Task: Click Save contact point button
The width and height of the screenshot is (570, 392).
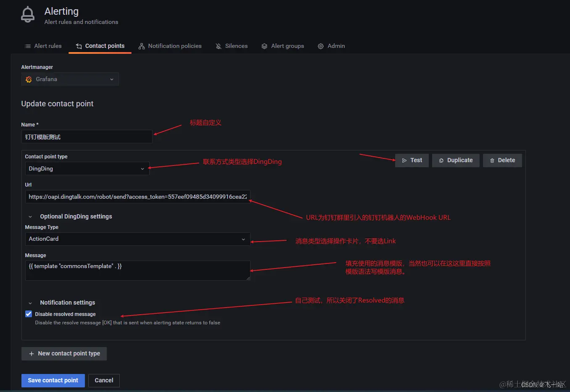Action: click(x=53, y=381)
